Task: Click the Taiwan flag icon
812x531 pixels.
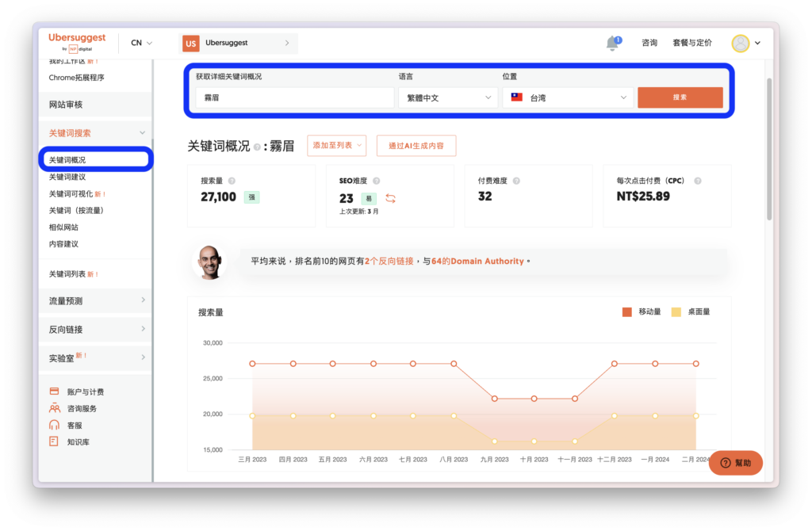Action: click(x=517, y=97)
